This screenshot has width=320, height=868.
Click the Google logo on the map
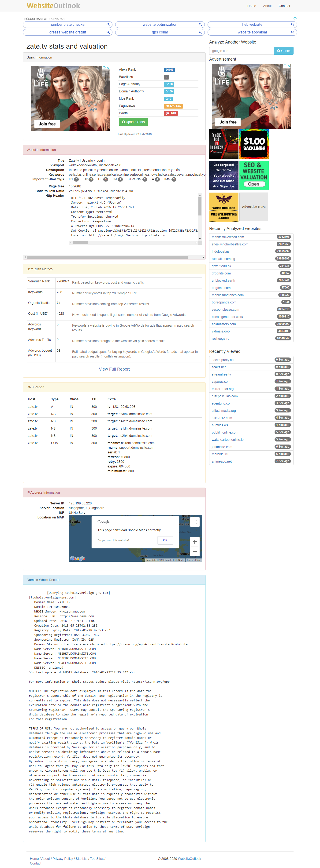point(78,558)
